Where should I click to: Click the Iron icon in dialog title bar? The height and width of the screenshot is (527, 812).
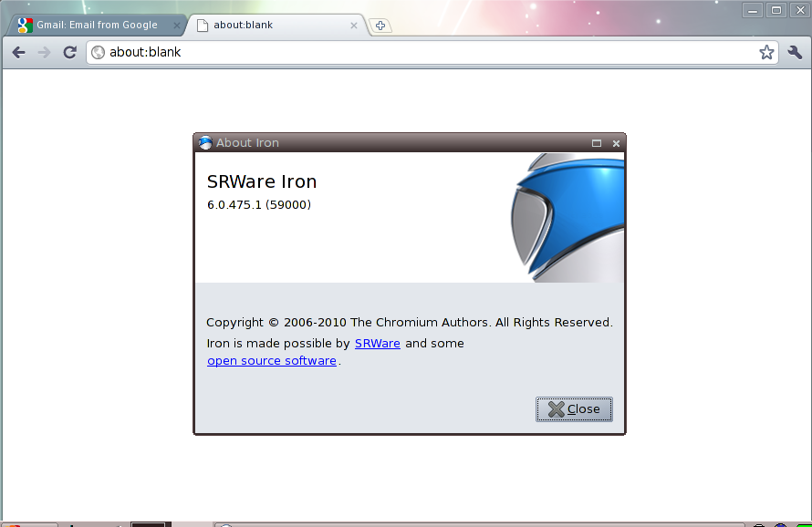[205, 143]
